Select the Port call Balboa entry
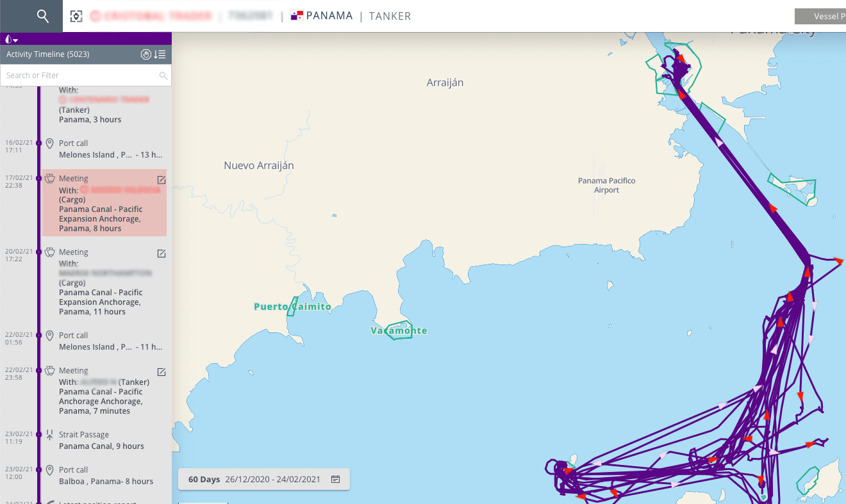The height and width of the screenshot is (504, 846). (x=106, y=475)
